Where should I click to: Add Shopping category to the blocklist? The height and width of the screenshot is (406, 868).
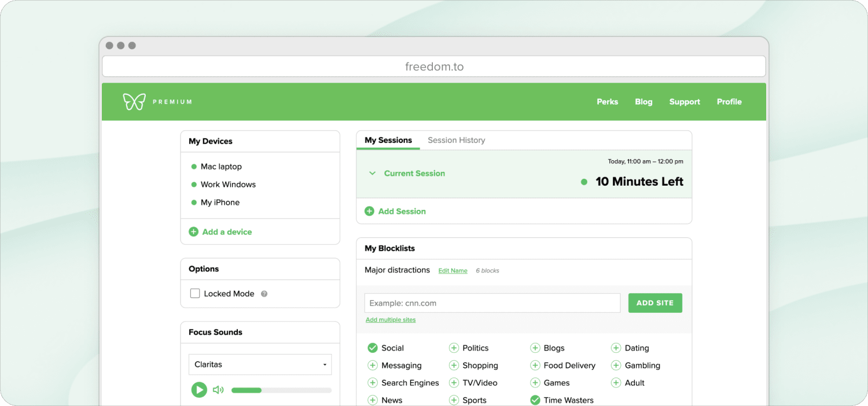454,366
